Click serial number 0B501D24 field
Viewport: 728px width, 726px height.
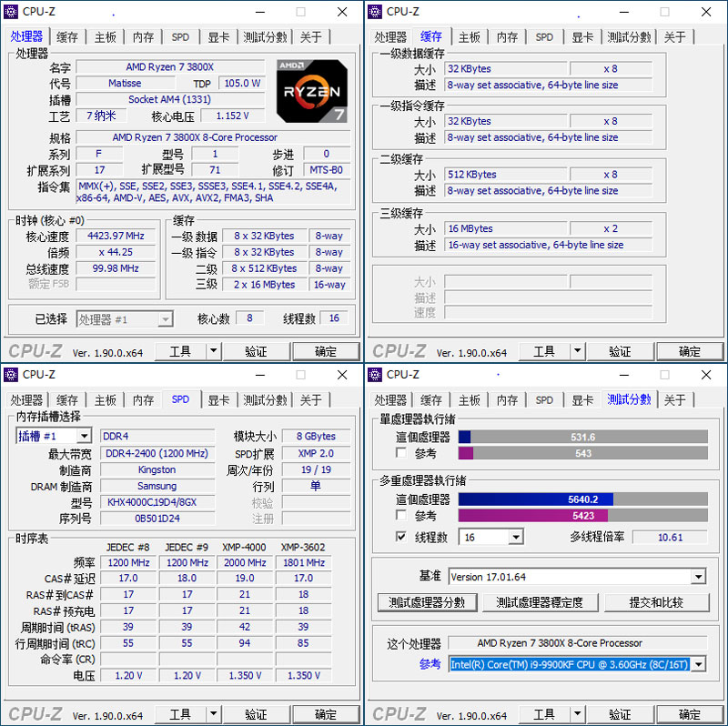point(157,518)
